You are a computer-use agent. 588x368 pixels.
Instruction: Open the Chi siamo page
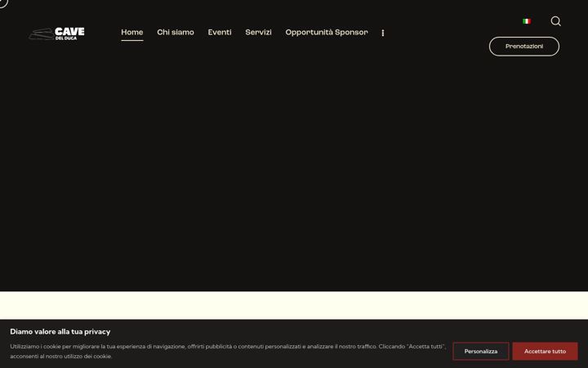(x=176, y=32)
